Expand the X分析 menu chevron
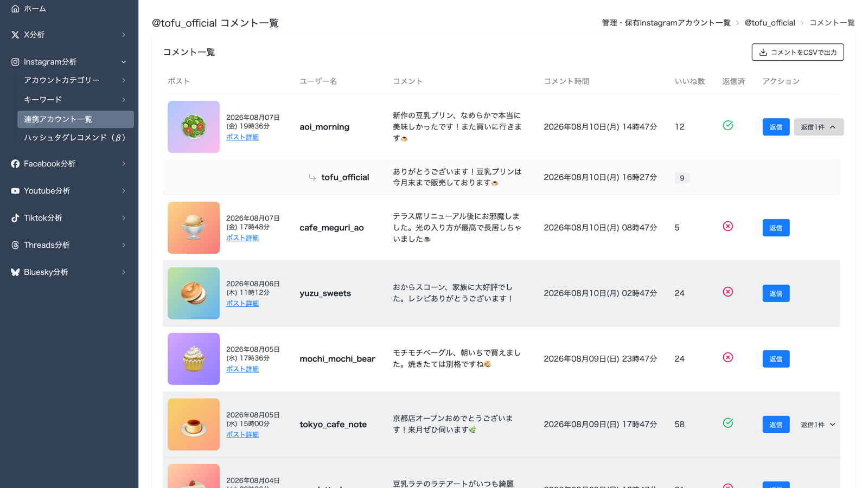Image resolution: width=868 pixels, height=488 pixels. 124,35
